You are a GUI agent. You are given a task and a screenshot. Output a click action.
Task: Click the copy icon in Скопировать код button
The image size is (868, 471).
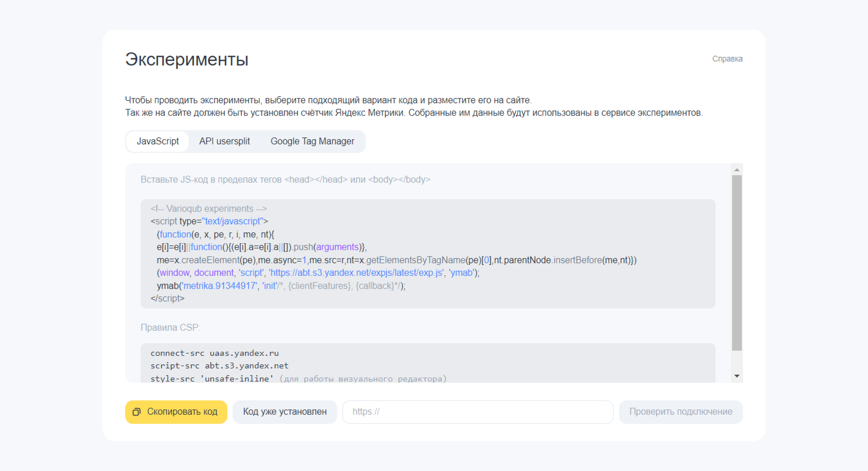(136, 412)
